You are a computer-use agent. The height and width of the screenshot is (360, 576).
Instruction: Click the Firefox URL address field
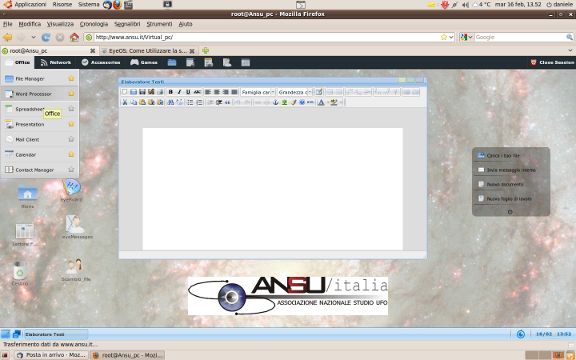[267, 37]
